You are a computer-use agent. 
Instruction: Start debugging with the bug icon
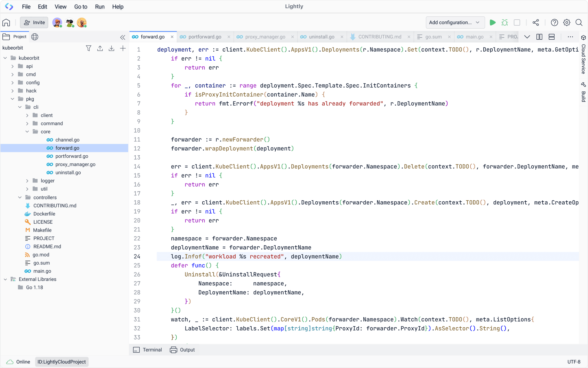pos(505,22)
